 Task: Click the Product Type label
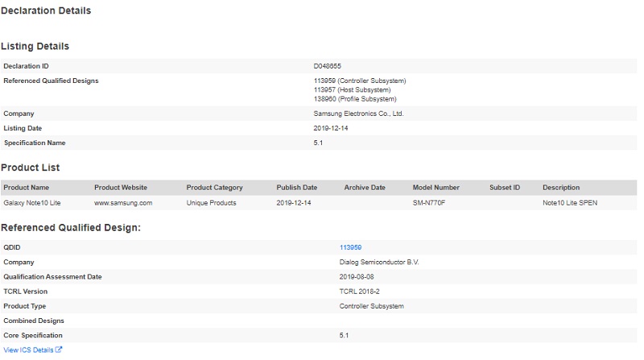click(25, 306)
